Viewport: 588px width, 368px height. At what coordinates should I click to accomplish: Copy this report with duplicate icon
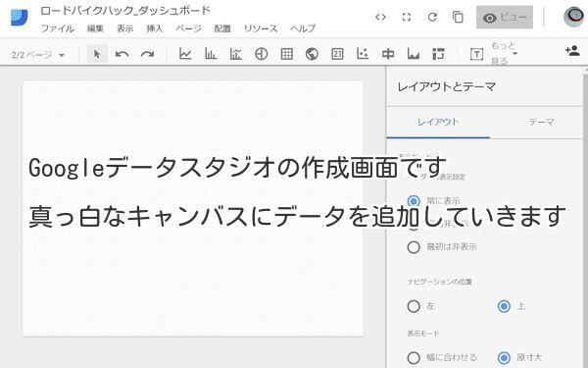click(458, 17)
